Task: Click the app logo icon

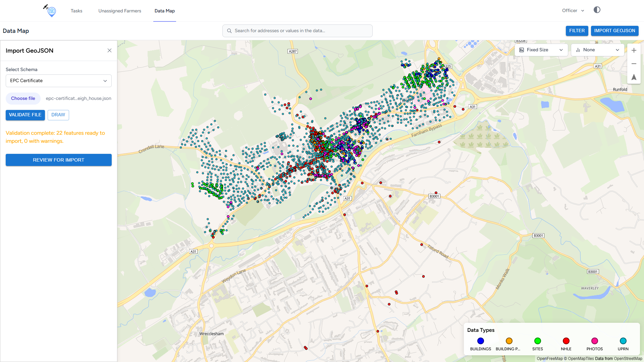Action: click(x=51, y=11)
